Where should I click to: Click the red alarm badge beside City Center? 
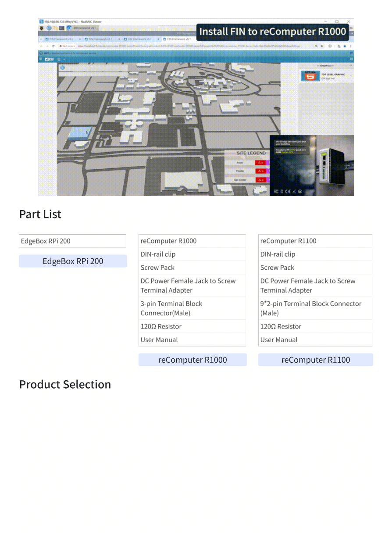pos(260,180)
